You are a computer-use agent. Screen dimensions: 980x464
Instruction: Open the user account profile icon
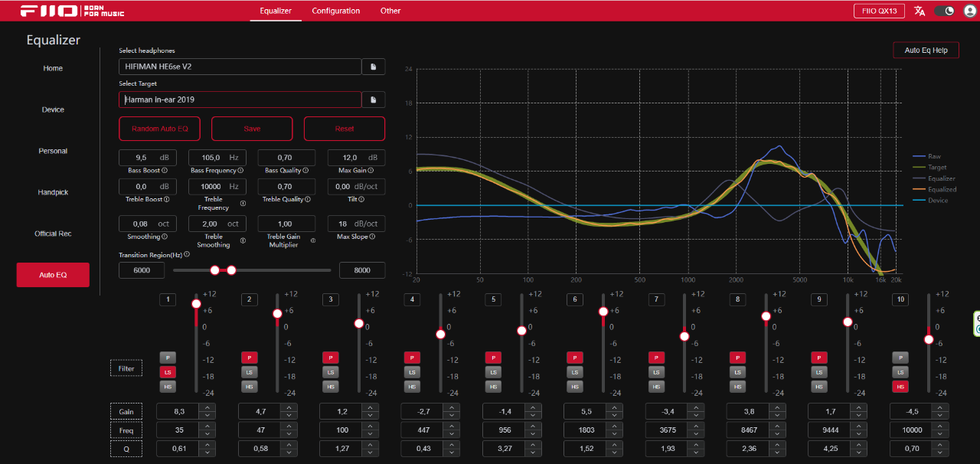coord(969,11)
